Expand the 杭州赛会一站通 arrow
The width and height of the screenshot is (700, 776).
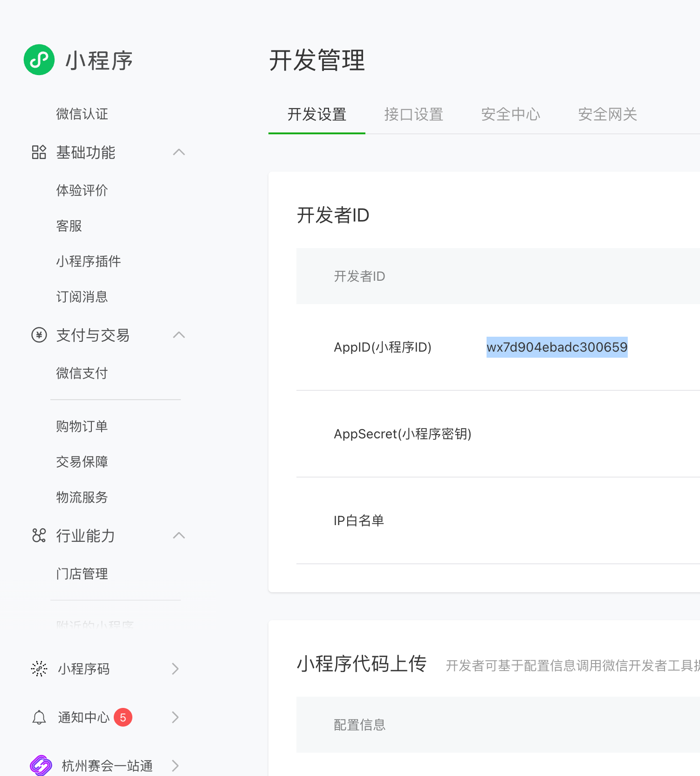coord(175,766)
